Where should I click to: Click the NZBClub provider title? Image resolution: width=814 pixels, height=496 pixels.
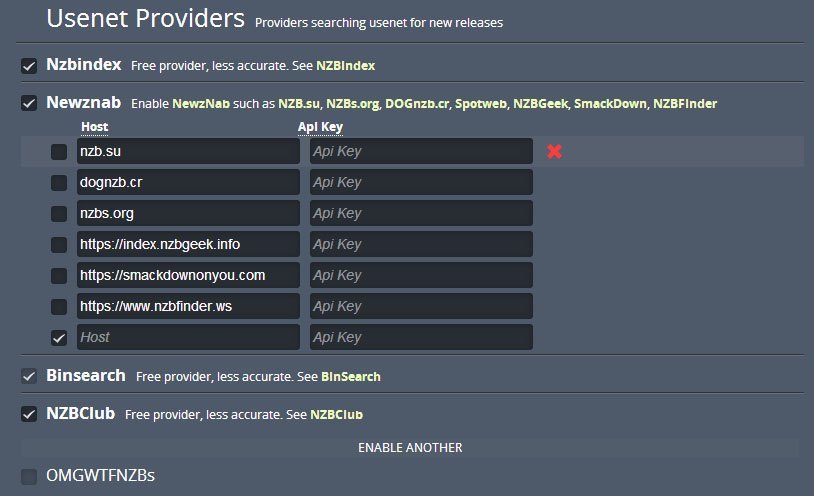[x=80, y=413]
